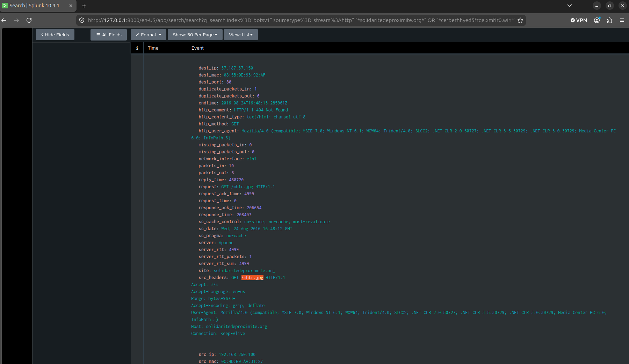Click packets_out value 8
Screen dimensions: 629x364
pos(233,173)
